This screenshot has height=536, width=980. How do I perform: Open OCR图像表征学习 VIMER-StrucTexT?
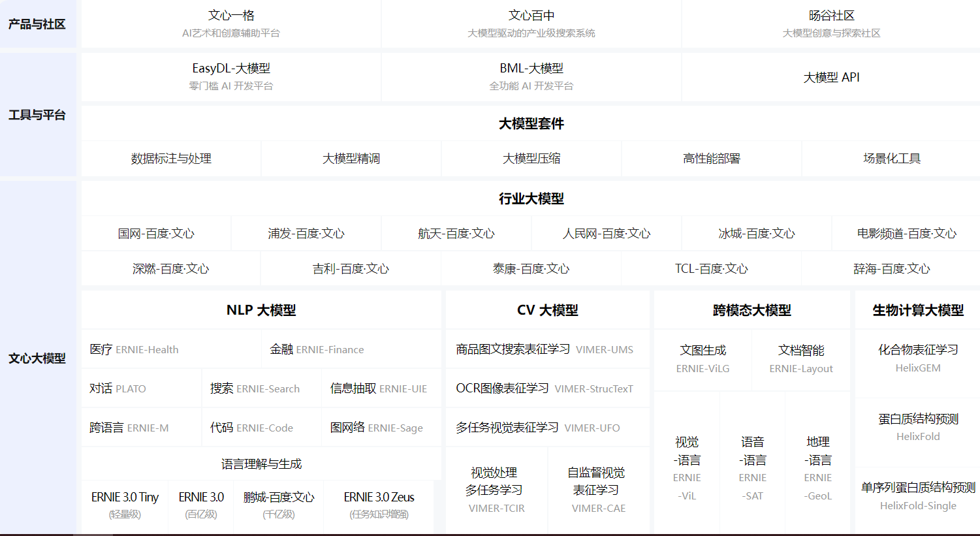point(548,388)
